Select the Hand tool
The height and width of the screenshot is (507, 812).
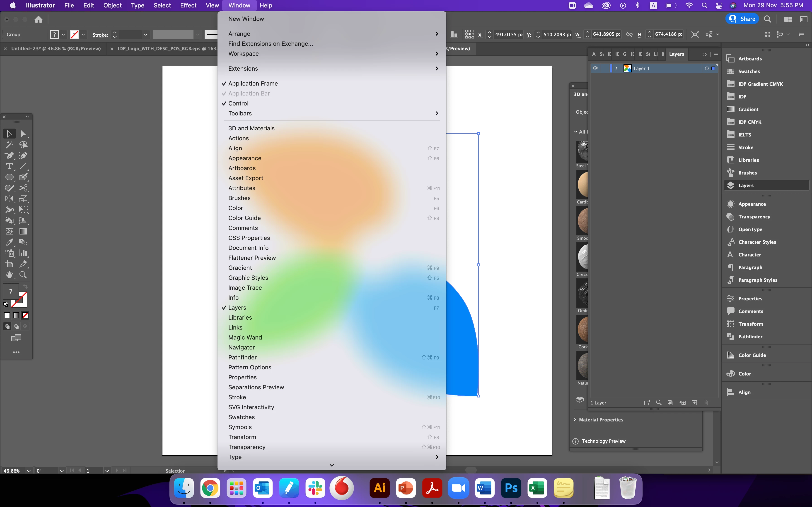pos(9,275)
